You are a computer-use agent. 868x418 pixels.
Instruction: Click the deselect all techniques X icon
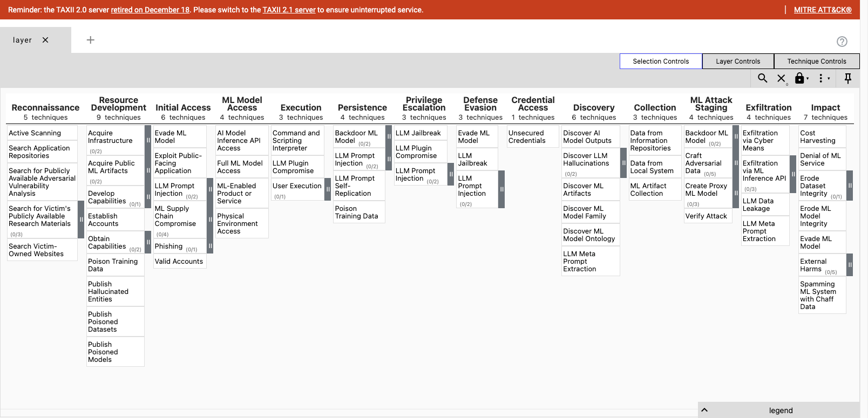(781, 78)
